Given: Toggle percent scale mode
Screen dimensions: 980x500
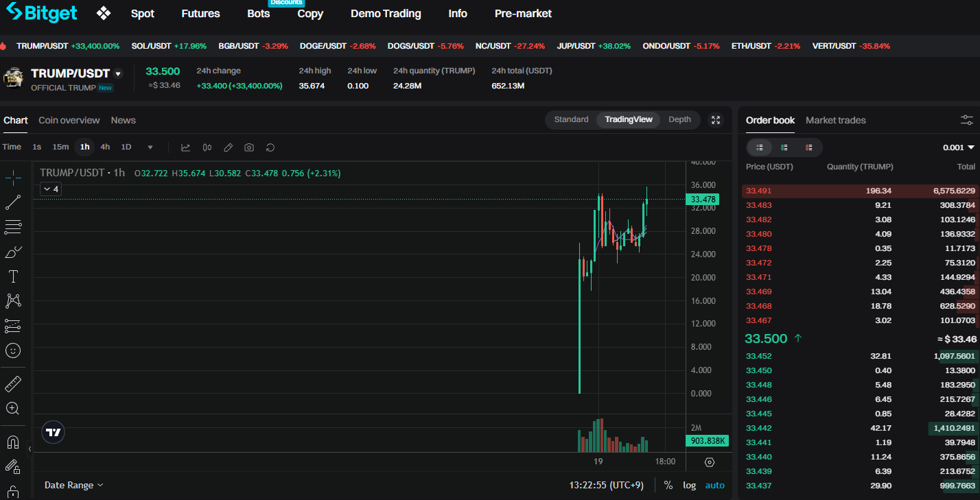Looking at the screenshot, I should click(668, 485).
